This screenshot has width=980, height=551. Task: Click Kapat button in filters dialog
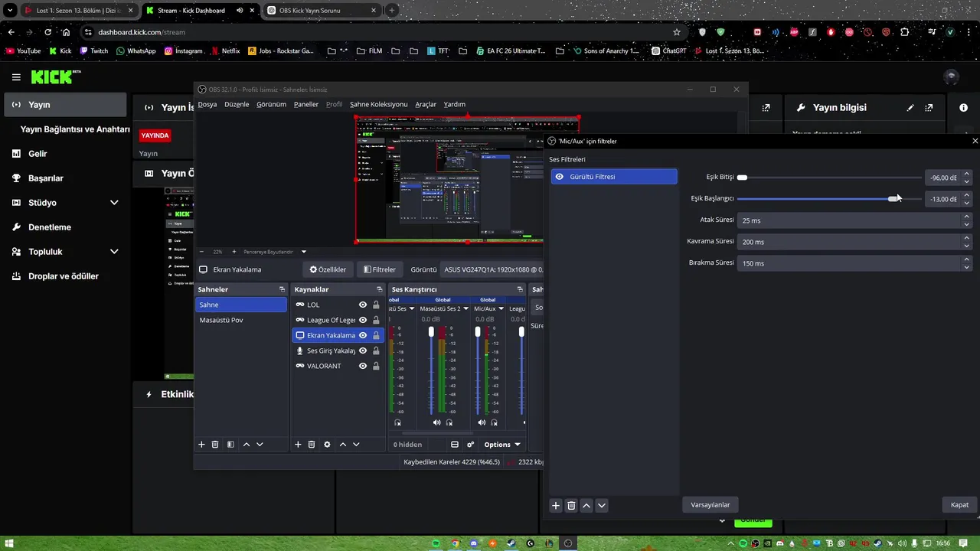coord(959,504)
